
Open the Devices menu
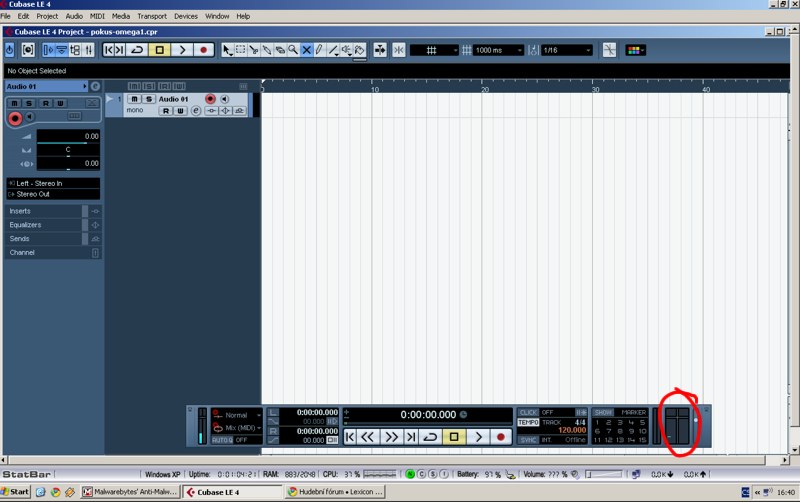point(185,17)
